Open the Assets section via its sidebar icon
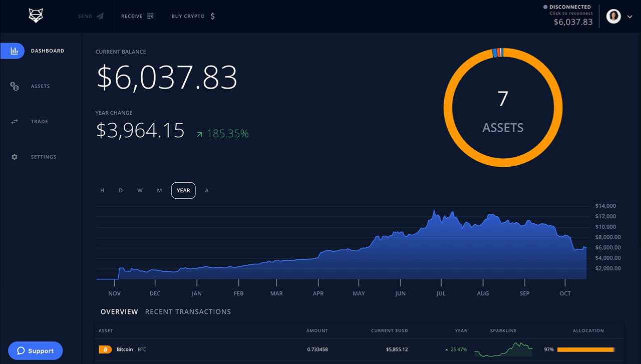The width and height of the screenshot is (641, 364). click(x=14, y=86)
